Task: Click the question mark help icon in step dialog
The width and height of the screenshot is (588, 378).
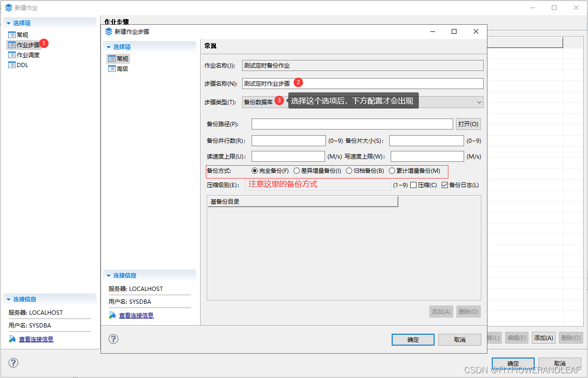Action: tap(113, 339)
